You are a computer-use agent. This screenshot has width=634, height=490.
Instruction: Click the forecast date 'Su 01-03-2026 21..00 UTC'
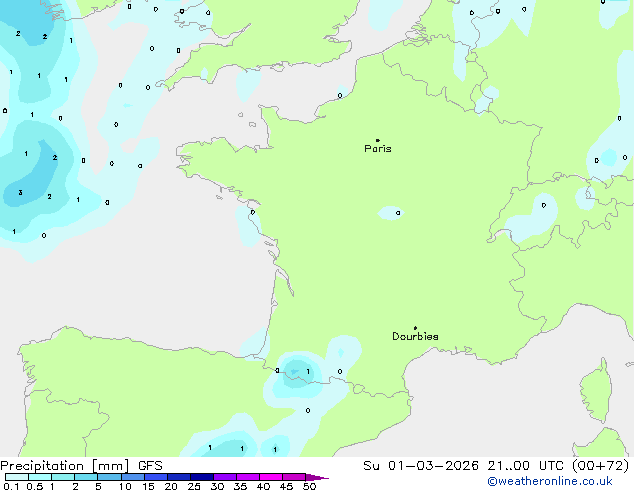pos(464,466)
